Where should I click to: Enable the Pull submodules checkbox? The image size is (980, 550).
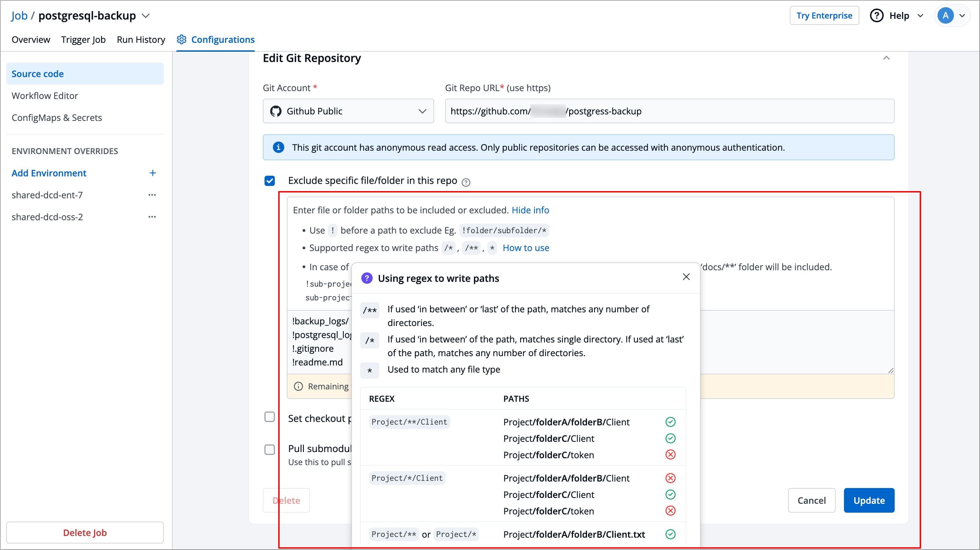click(x=269, y=449)
